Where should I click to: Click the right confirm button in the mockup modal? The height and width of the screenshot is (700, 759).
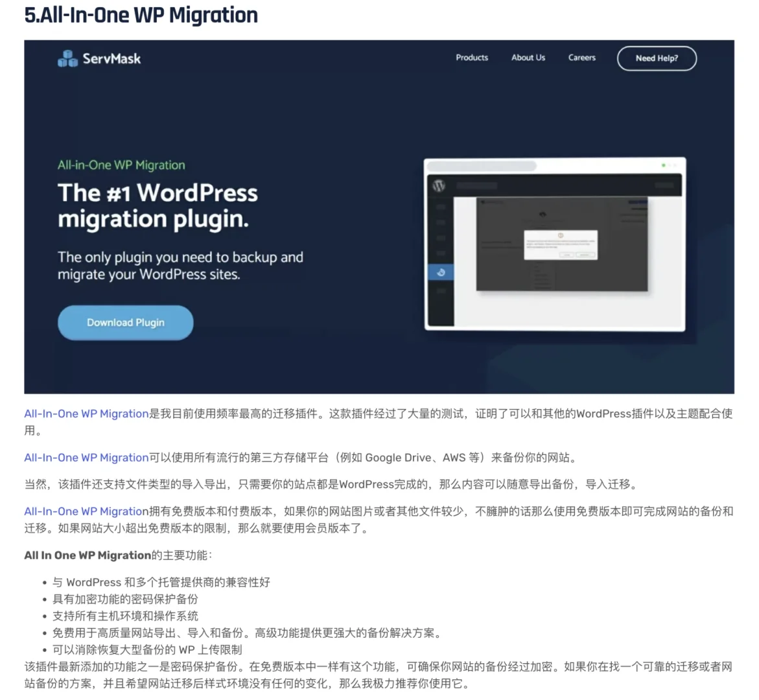pyautogui.click(x=585, y=255)
